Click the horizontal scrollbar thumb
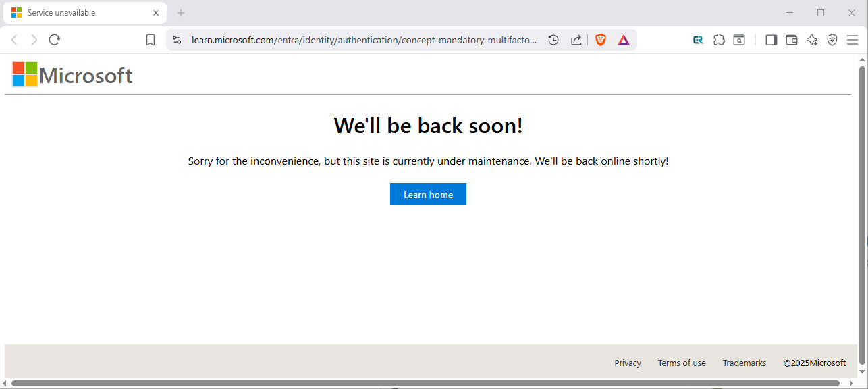The height and width of the screenshot is (389, 868). [425, 383]
